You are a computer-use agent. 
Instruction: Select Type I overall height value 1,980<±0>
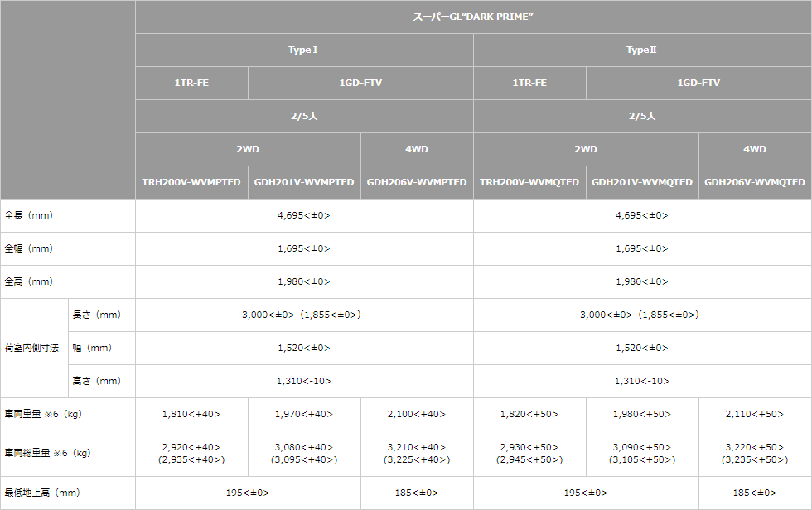(x=304, y=281)
